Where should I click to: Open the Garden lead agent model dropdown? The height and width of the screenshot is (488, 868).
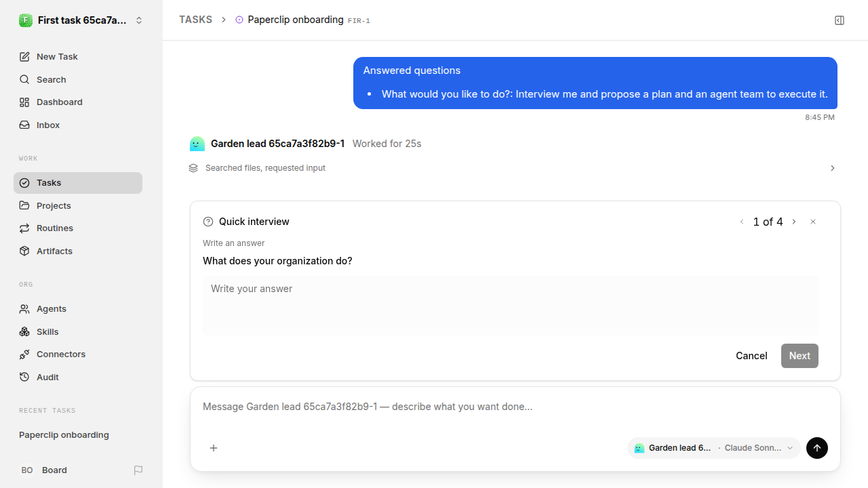click(714, 448)
